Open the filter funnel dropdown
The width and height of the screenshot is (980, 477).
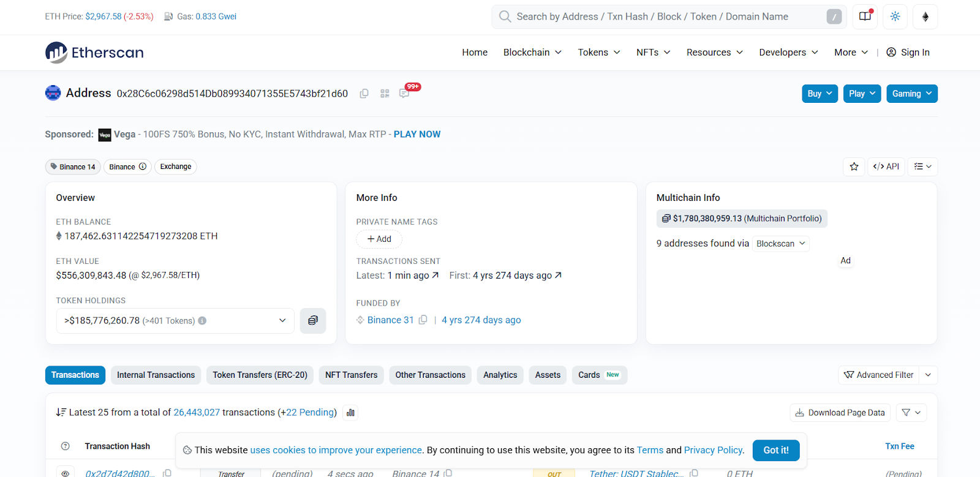pos(911,413)
